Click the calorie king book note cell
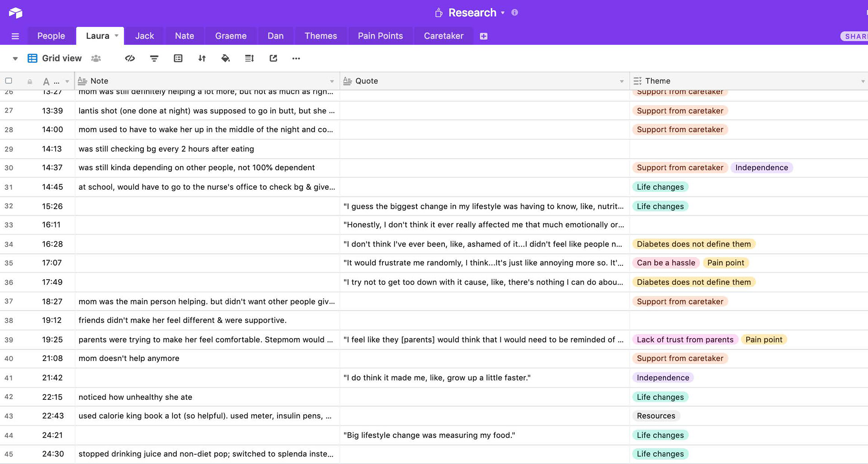Image resolution: width=868 pixels, height=464 pixels. point(207,416)
